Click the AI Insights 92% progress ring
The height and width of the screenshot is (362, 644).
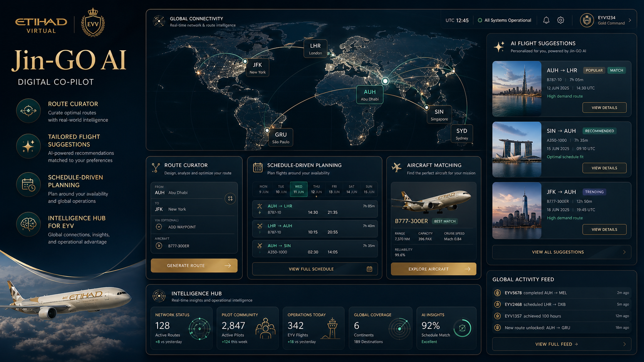click(462, 328)
